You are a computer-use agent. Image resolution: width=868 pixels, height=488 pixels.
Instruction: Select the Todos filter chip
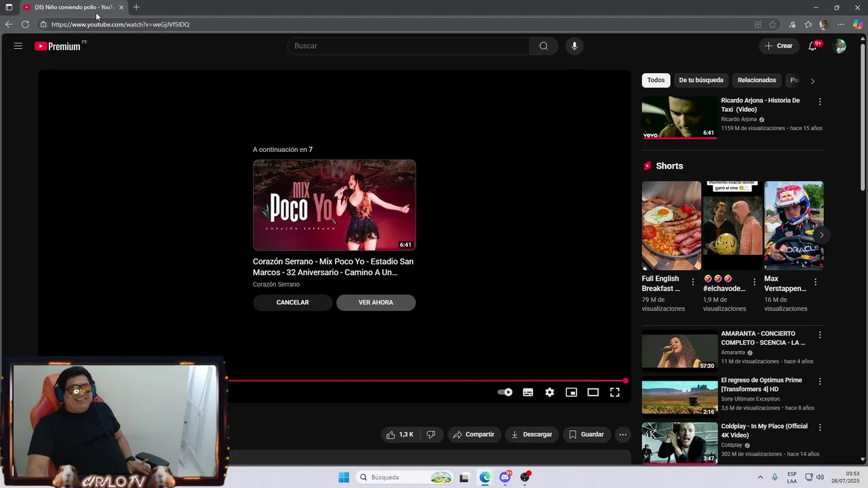click(x=656, y=80)
